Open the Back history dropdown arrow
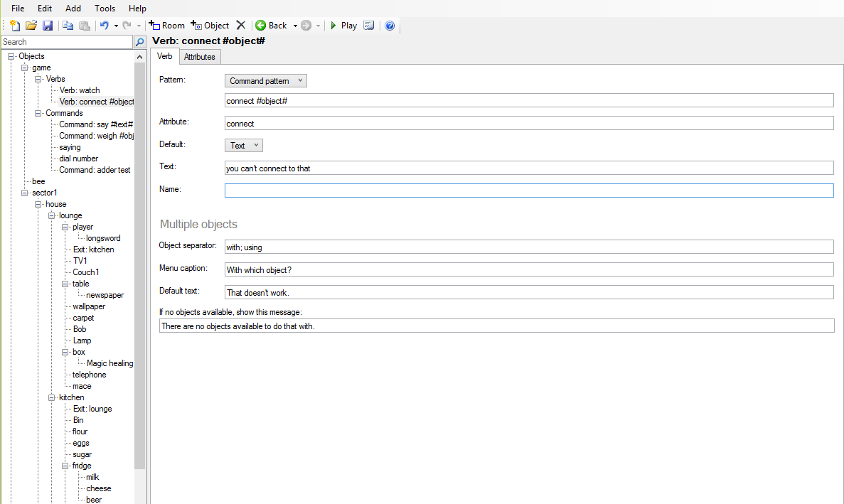Image resolution: width=844 pixels, height=504 pixels. click(295, 26)
